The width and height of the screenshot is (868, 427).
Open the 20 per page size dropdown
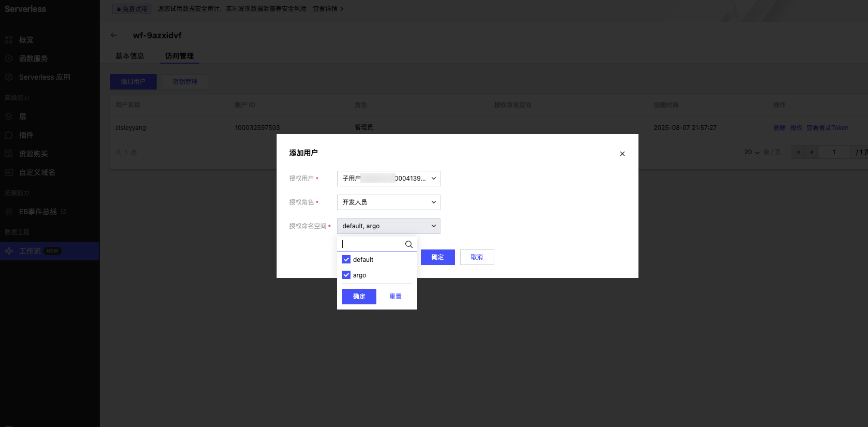752,152
